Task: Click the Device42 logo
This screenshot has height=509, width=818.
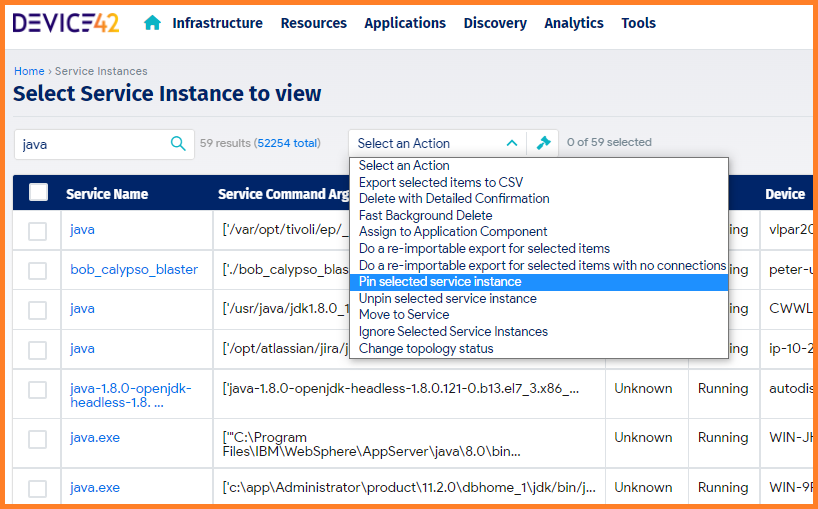Action: click(66, 22)
